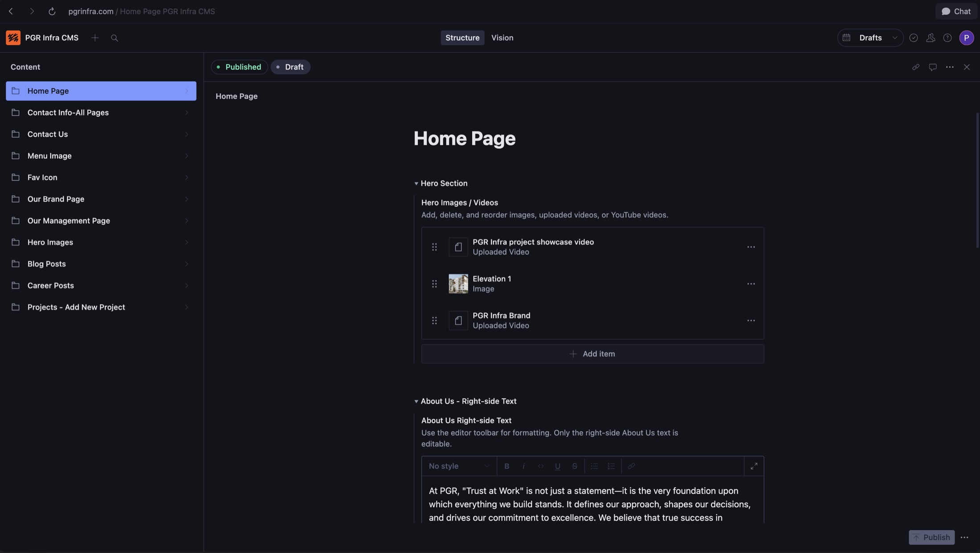Open Chat panel button
Viewport: 980px width, 553px height.
(956, 12)
